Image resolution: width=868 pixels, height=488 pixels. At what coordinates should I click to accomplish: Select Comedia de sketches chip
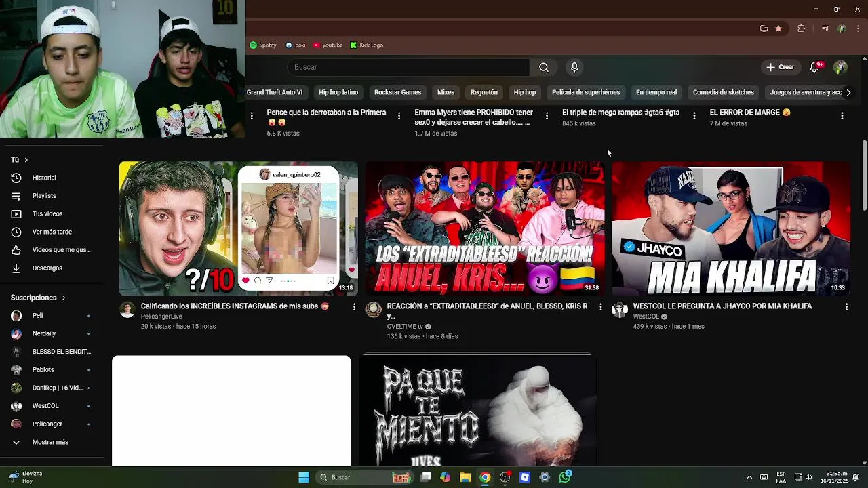pyautogui.click(x=724, y=92)
